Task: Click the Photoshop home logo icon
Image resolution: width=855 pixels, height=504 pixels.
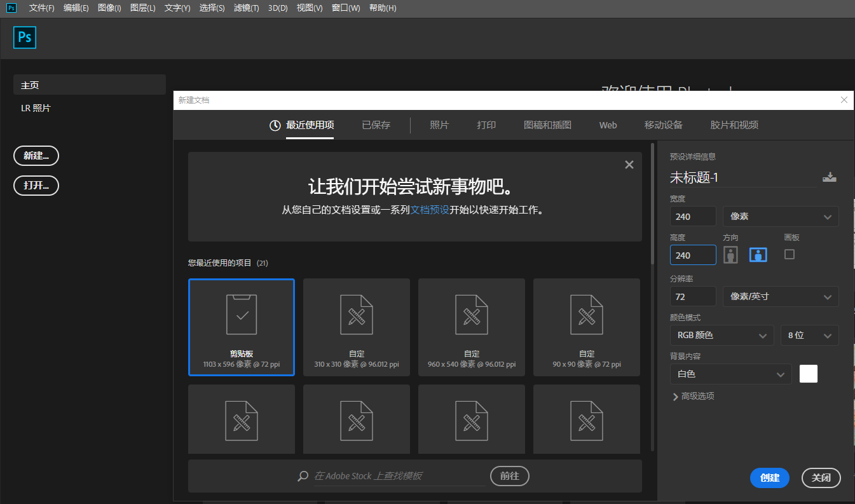Action: click(25, 37)
